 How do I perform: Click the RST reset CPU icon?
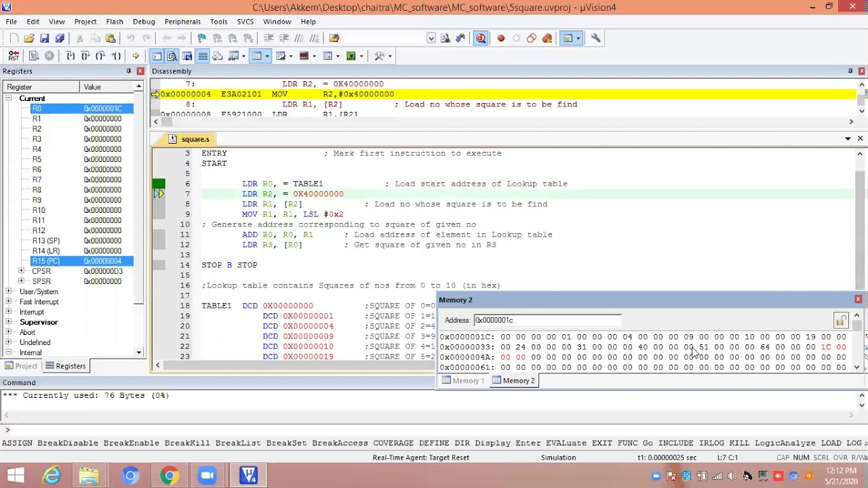point(14,56)
